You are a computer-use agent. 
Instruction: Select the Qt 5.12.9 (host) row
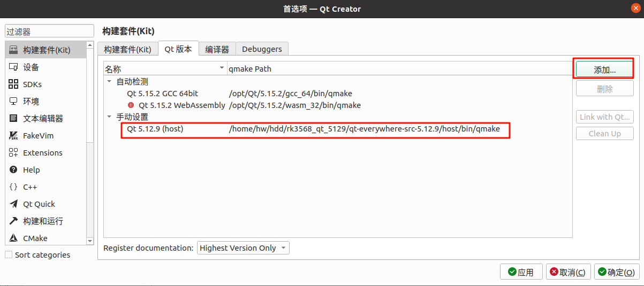338,129
